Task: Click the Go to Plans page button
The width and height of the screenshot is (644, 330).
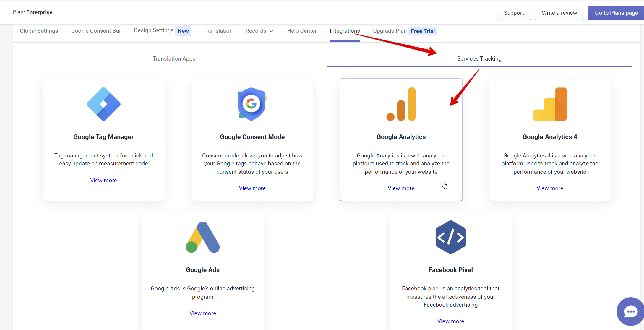Action: [x=616, y=13]
